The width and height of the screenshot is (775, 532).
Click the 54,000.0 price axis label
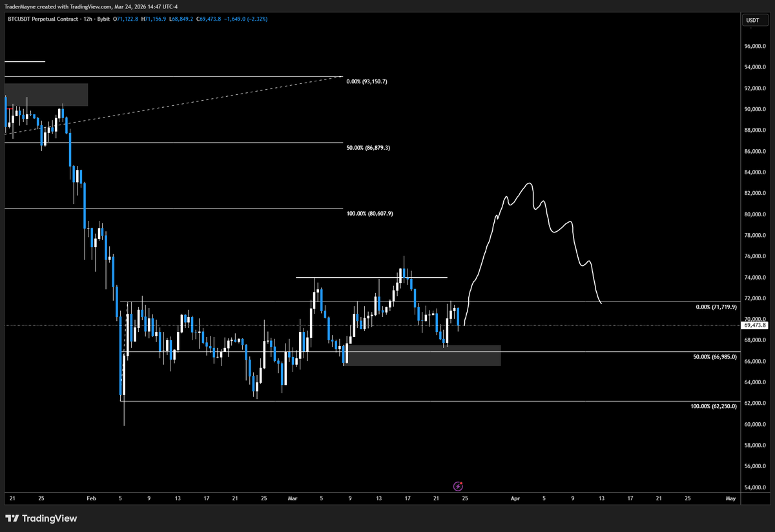(756, 487)
